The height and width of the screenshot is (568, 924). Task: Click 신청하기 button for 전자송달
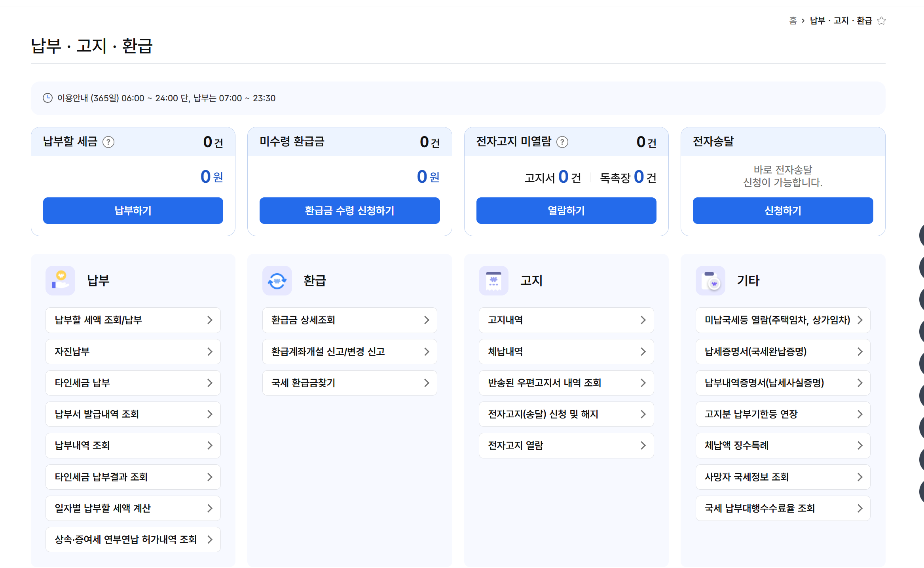783,210
